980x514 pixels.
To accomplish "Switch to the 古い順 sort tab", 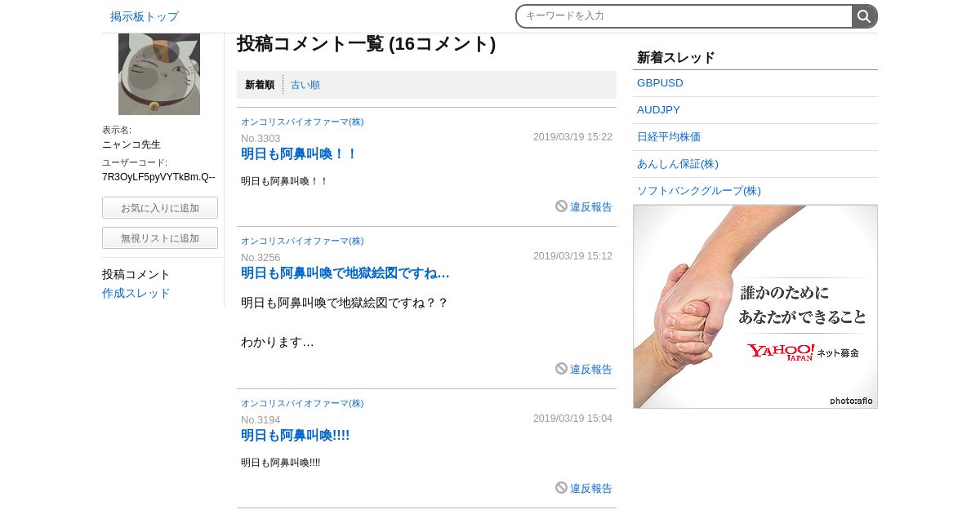I will (305, 85).
